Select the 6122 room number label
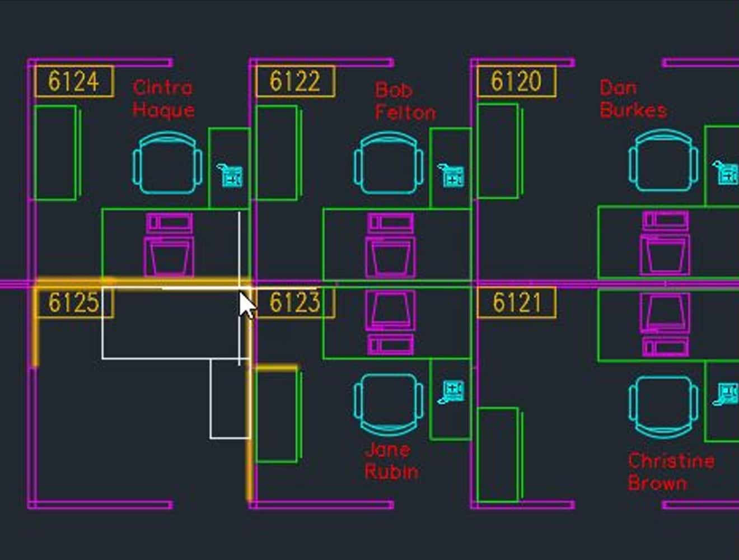Image resolution: width=739 pixels, height=560 pixels. click(295, 82)
